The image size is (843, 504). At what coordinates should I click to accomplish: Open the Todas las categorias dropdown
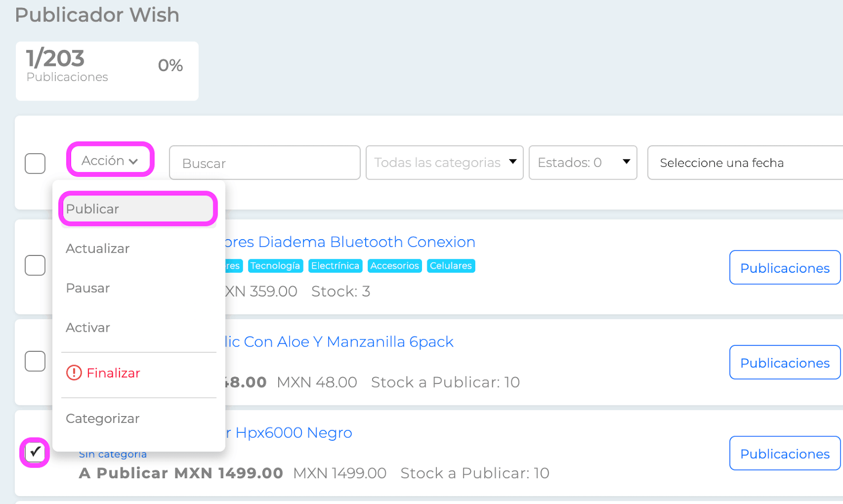coord(444,163)
